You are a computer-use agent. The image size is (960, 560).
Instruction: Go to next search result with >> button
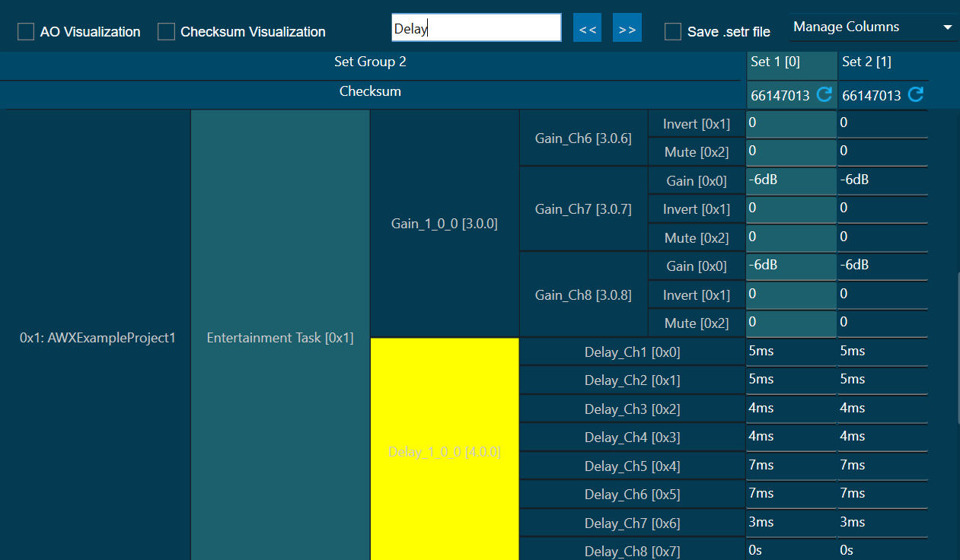pos(627,28)
